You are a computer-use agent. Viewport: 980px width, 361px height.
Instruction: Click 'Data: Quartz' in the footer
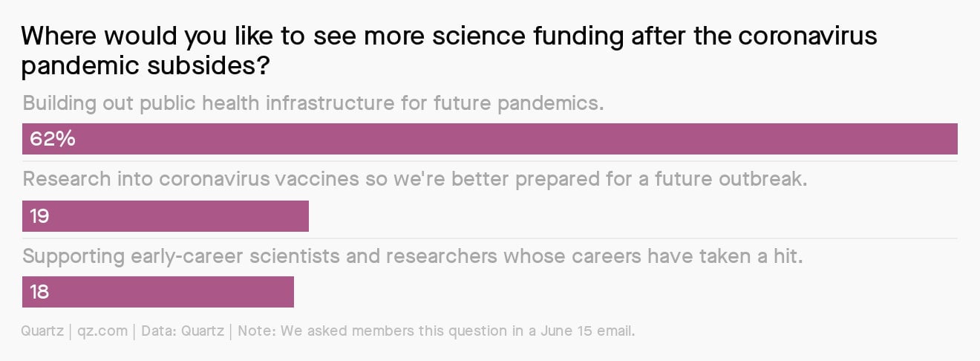[x=183, y=331]
